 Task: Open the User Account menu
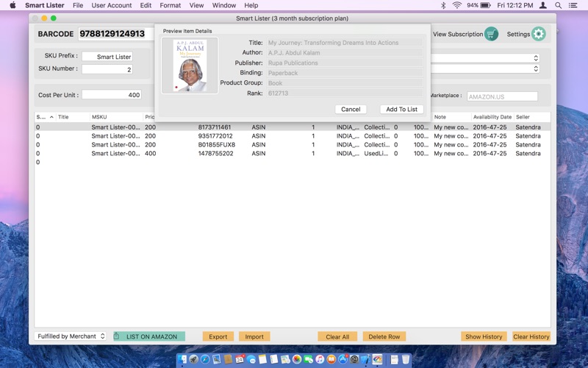point(112,5)
